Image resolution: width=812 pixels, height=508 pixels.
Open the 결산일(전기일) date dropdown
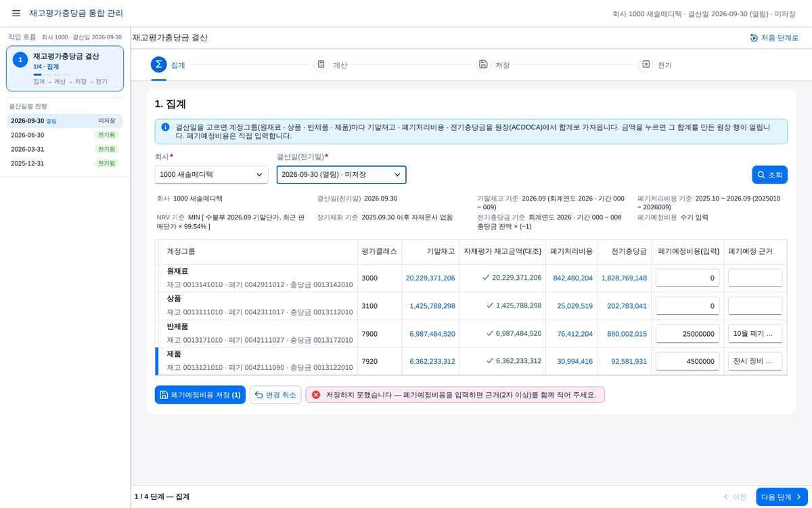point(341,175)
